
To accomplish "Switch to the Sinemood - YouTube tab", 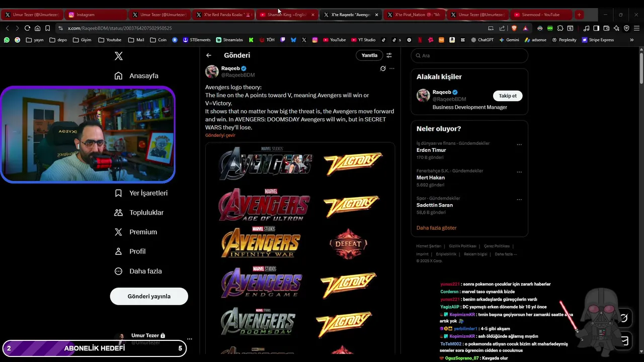I will tap(540, 15).
